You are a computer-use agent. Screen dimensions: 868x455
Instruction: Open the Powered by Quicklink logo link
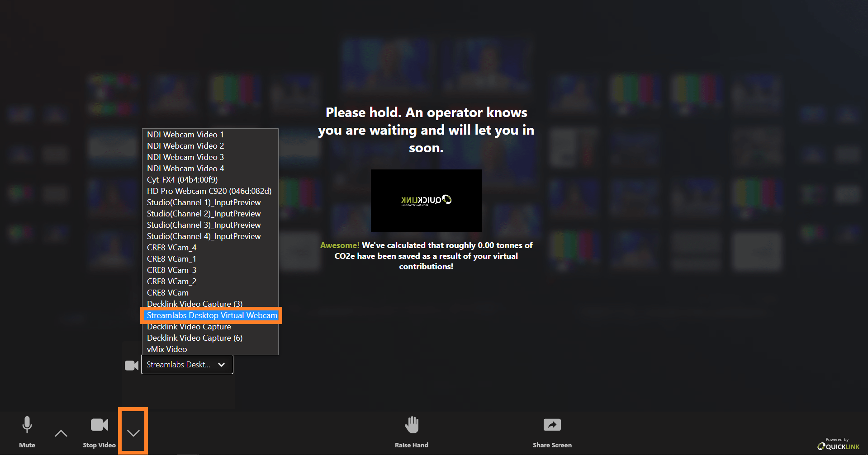(x=838, y=444)
